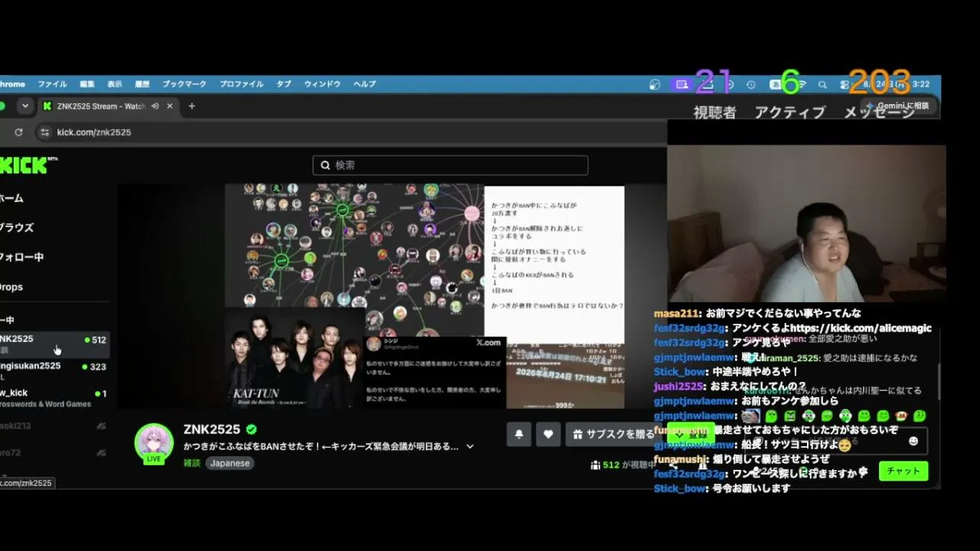Expand the tab search dropdown
Image resolution: width=980 pixels, height=551 pixels.
point(25,106)
